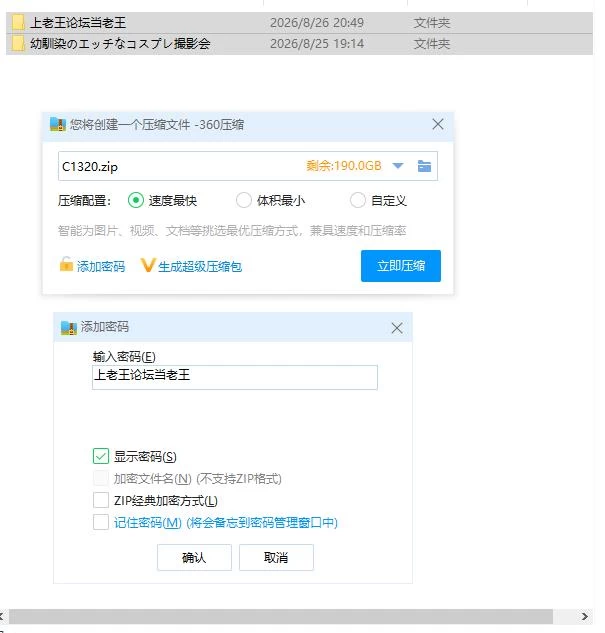Select the 幼馴染のエッチなコスプレ撮影会 folder row
The width and height of the screenshot is (605, 633).
(x=299, y=44)
